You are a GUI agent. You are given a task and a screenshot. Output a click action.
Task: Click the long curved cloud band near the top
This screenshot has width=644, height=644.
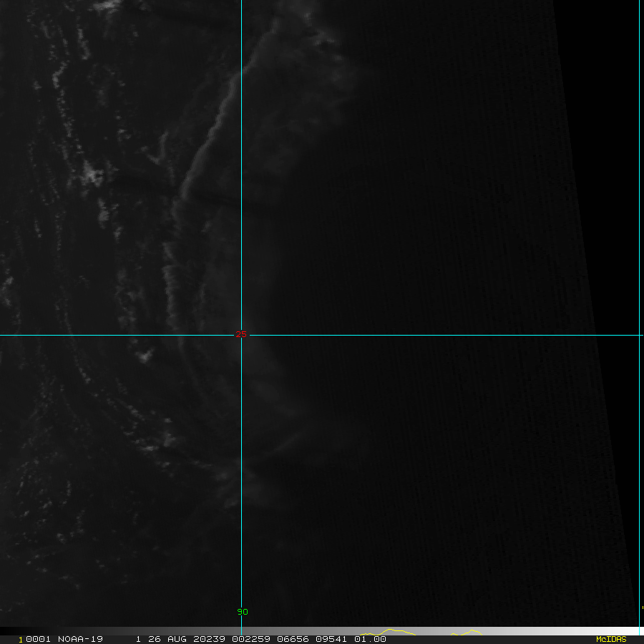coord(215,129)
